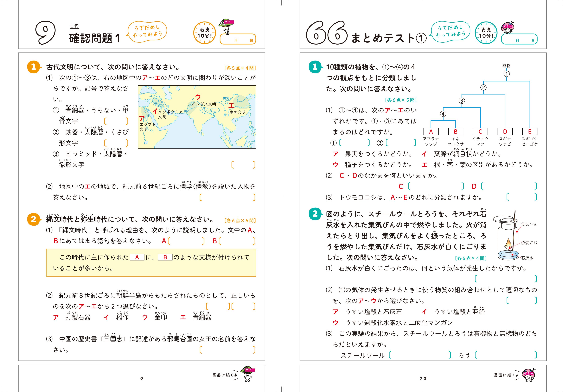This screenshot has width=563, height=392.
Task: Click answer bracket labeled ろう
Action: [x=506, y=355]
